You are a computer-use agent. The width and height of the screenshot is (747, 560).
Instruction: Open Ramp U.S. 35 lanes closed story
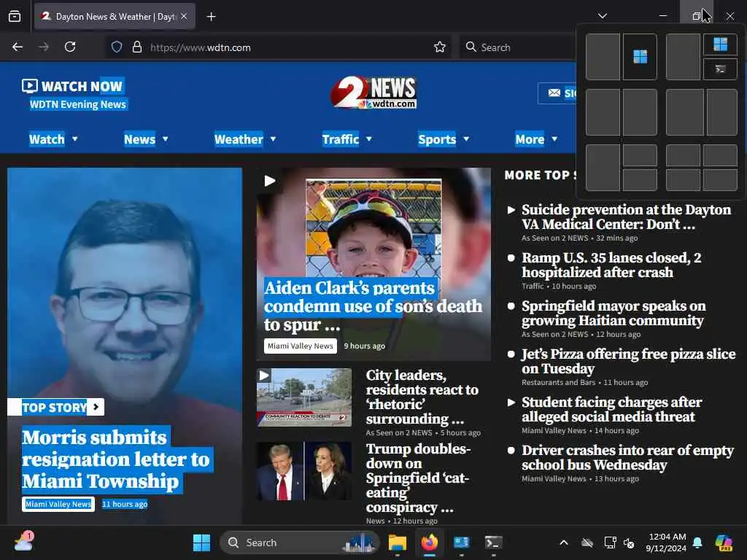pyautogui.click(x=611, y=265)
